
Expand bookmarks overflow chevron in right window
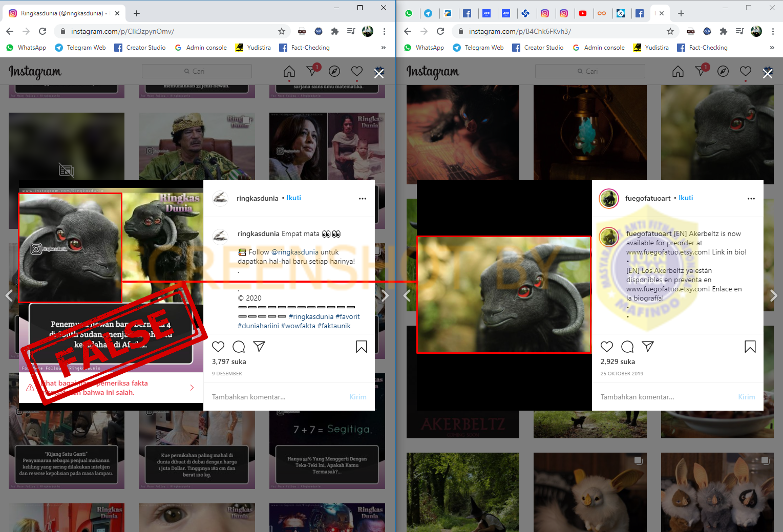pyautogui.click(x=772, y=48)
